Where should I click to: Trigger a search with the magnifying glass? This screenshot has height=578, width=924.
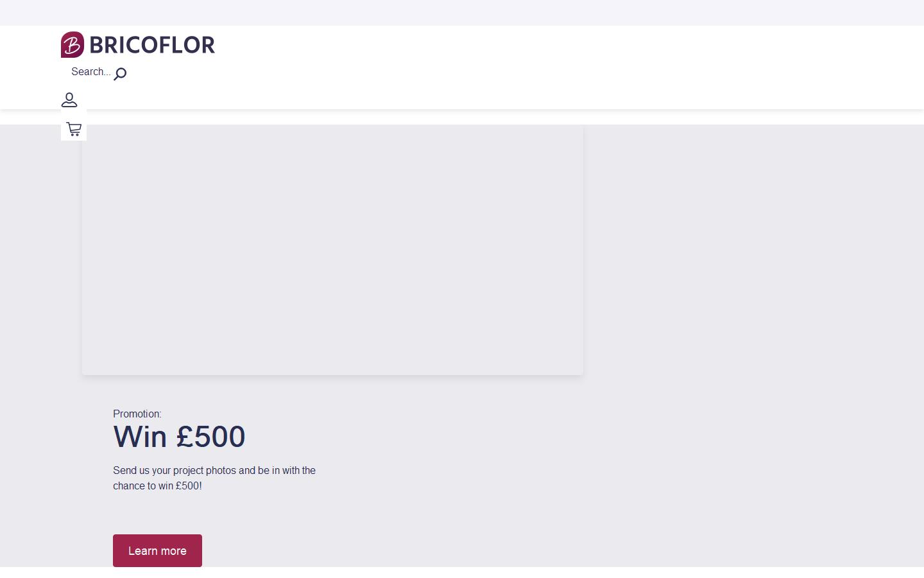[x=120, y=74]
